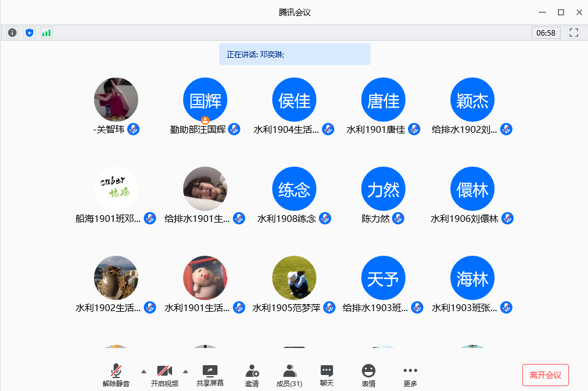588x391 pixels.
Task: Open the meeting info icon
Action: (12, 33)
